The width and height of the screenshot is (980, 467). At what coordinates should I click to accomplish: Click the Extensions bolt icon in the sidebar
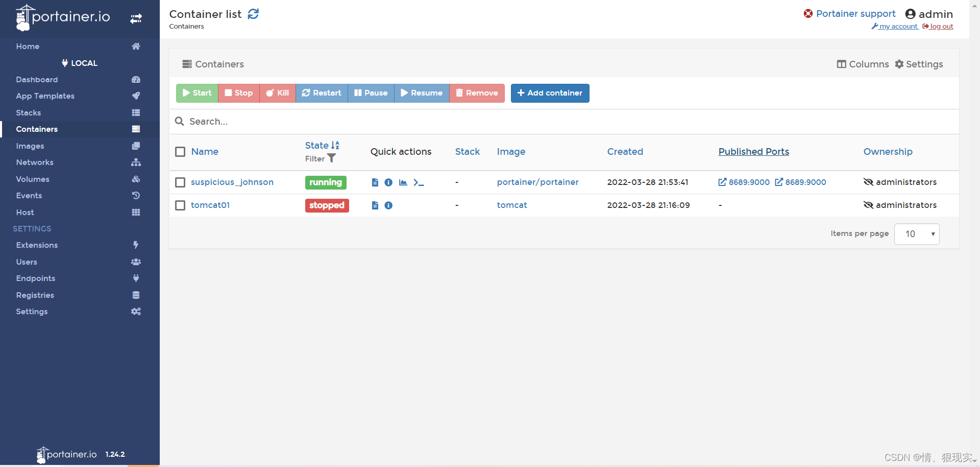click(x=136, y=245)
